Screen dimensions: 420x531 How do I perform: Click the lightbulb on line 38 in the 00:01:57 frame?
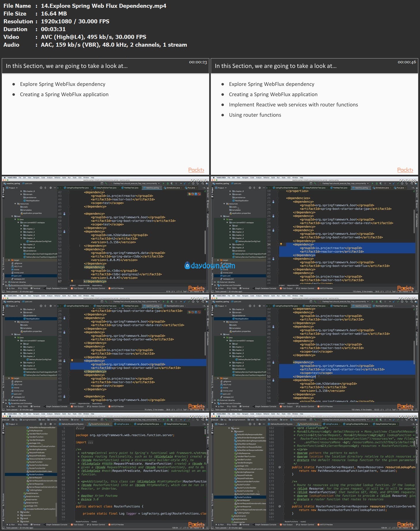coord(72,360)
